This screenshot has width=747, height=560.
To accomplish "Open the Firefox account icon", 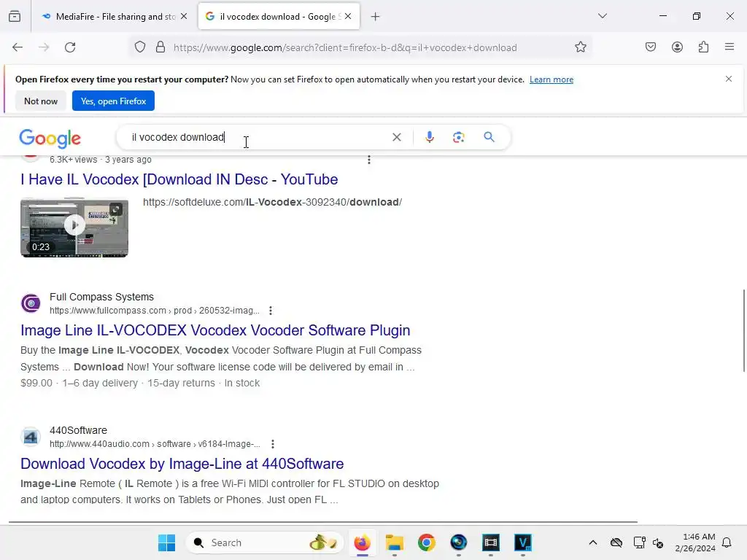I will click(x=678, y=47).
